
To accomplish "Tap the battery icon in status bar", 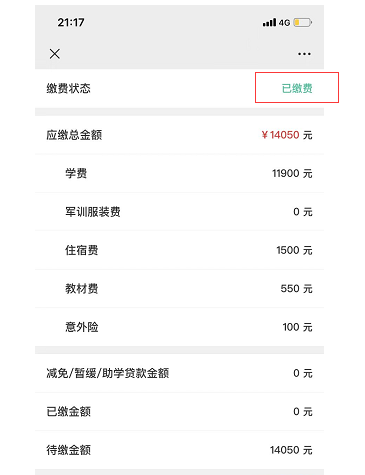I will (x=302, y=23).
